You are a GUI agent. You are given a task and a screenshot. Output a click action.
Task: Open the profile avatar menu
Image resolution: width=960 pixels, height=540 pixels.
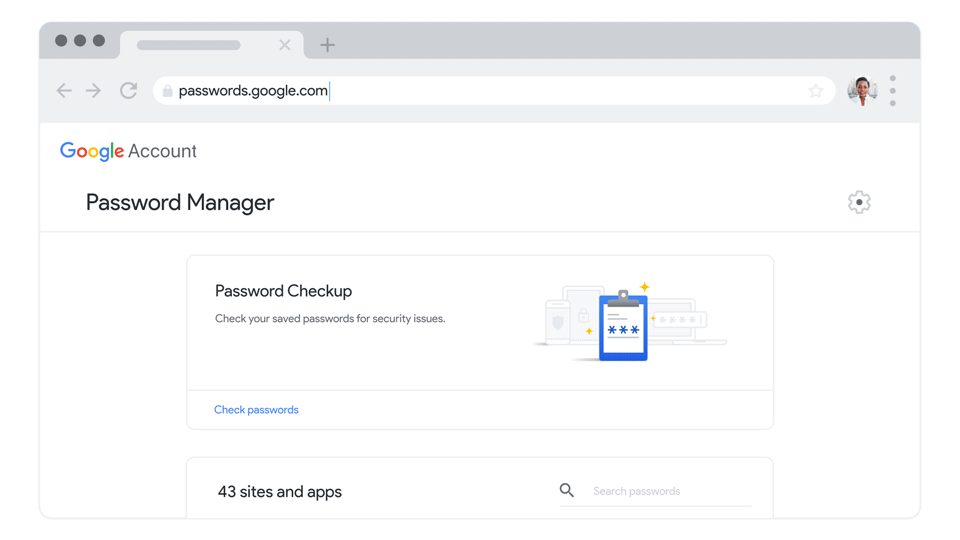coord(861,91)
